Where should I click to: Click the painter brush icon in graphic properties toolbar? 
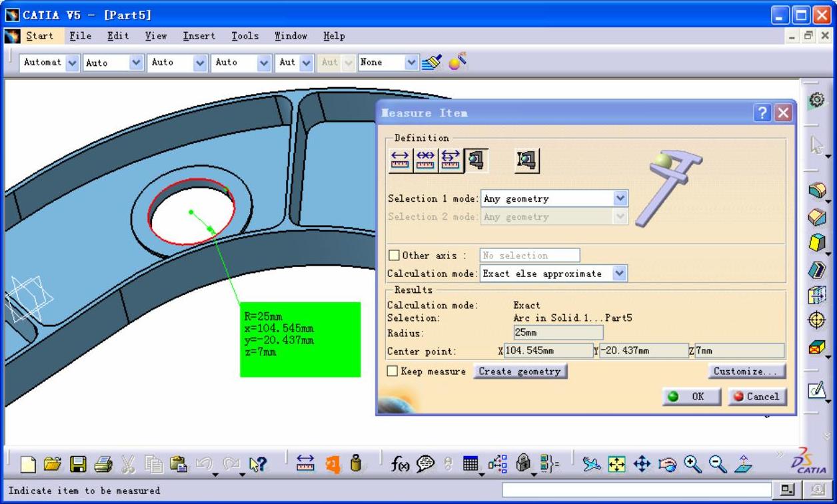431,62
